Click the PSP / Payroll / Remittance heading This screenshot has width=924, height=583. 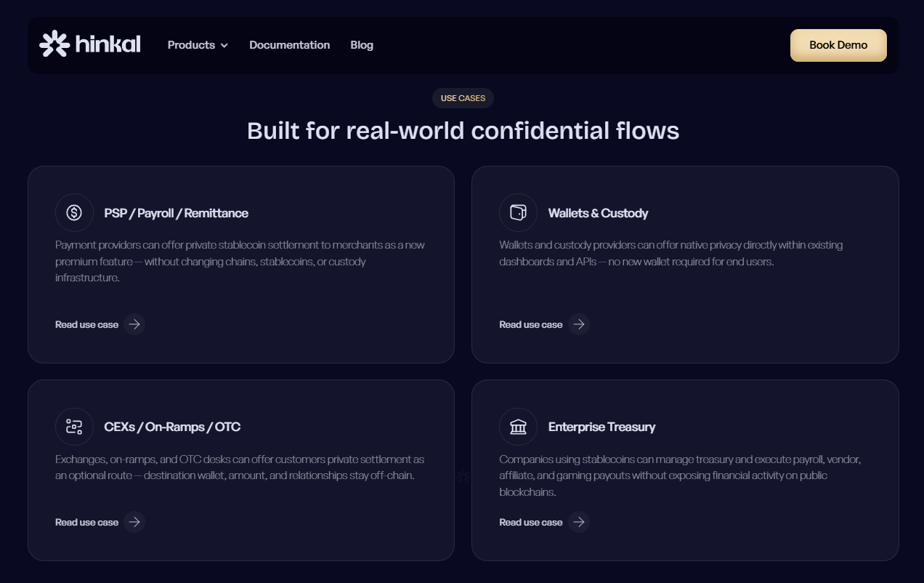click(x=176, y=213)
